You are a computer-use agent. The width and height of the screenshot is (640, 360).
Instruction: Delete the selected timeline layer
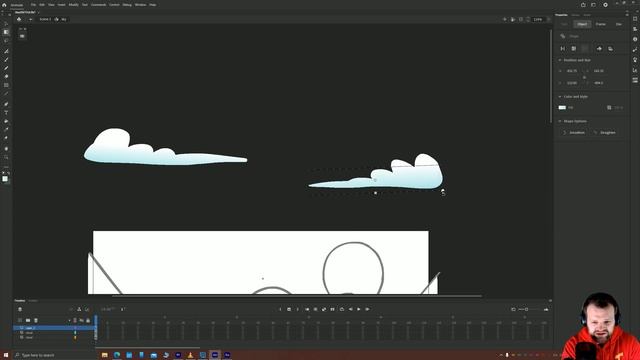[x=36, y=320]
